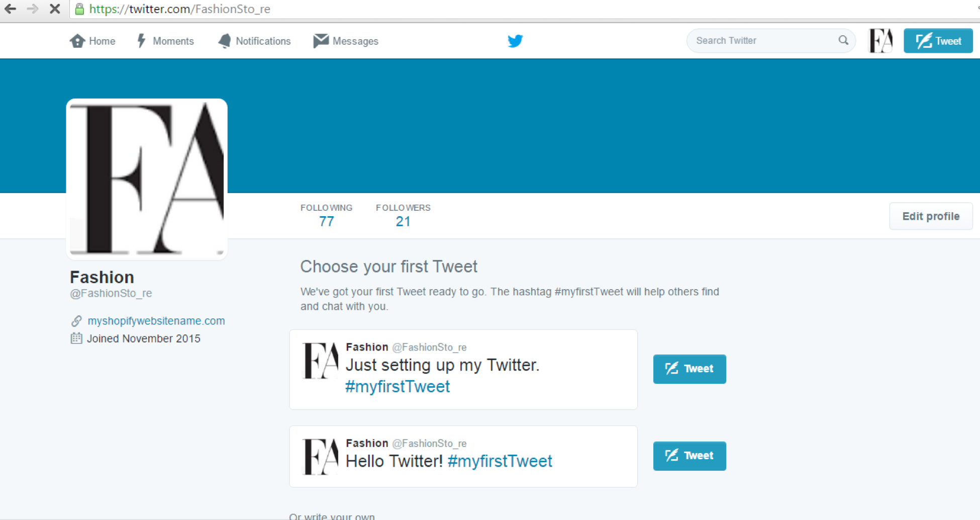Screen dimensions: 980x520
Task: Click the browser back arrow
Action: coord(10,9)
